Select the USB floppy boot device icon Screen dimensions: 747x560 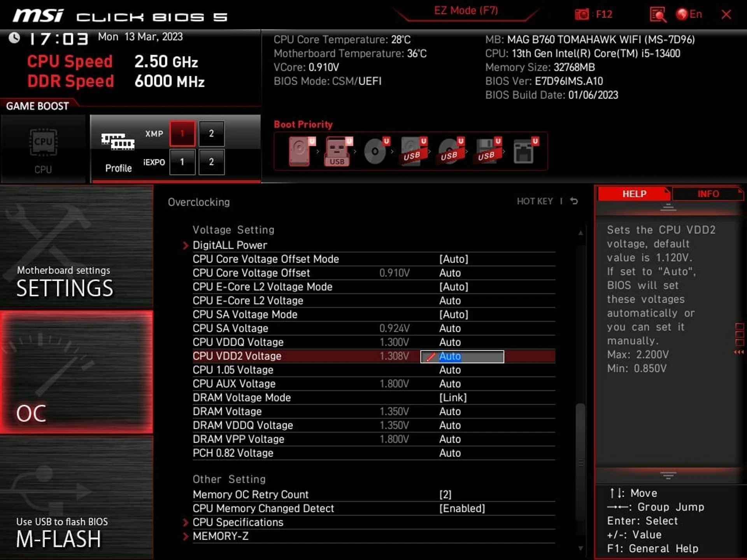point(488,152)
